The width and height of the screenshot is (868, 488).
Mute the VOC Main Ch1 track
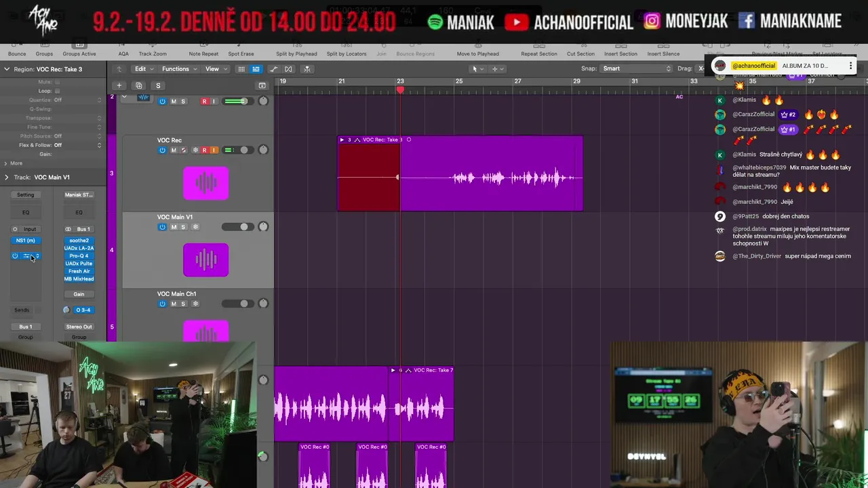(x=173, y=304)
